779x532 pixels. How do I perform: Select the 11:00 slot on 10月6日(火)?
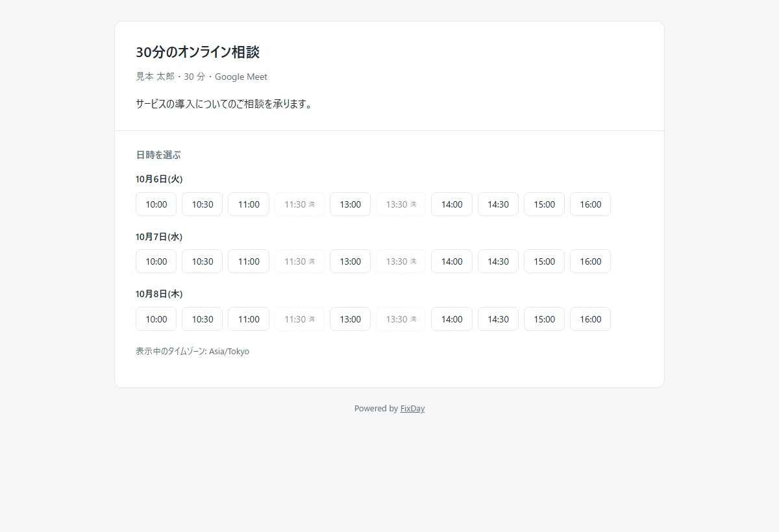click(x=249, y=204)
